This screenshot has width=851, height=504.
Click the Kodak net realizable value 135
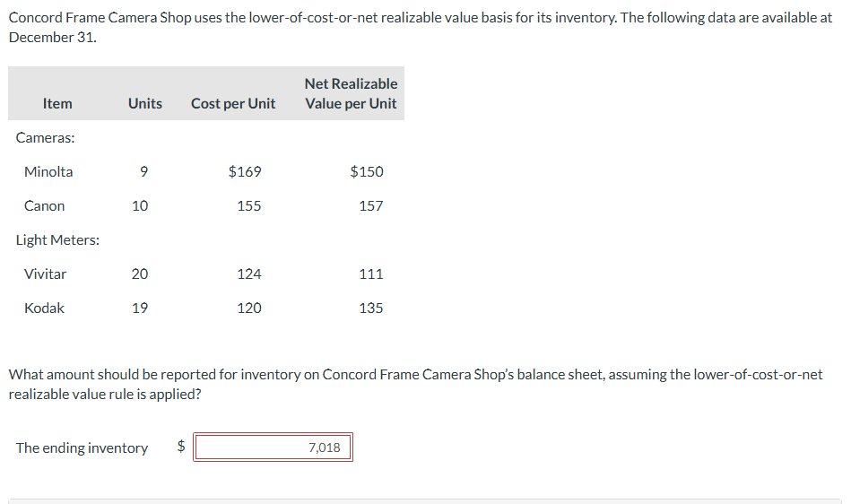point(370,308)
